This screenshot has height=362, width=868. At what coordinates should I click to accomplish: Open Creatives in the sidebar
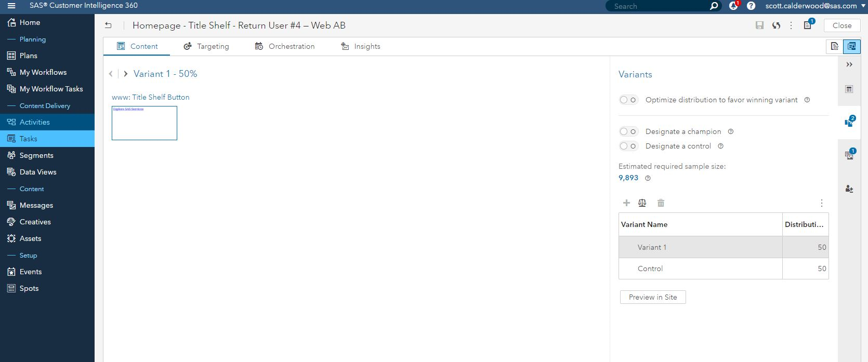tap(47, 222)
